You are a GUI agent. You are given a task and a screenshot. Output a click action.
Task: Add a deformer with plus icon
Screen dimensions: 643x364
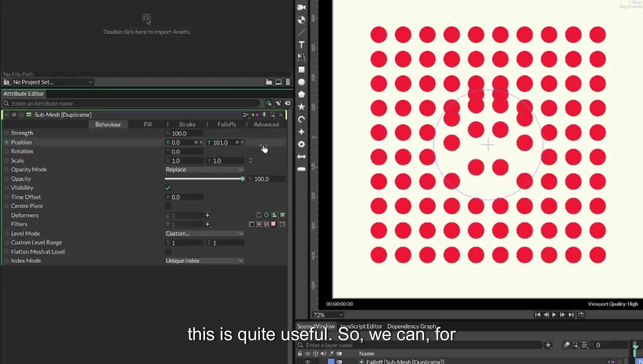coord(208,215)
